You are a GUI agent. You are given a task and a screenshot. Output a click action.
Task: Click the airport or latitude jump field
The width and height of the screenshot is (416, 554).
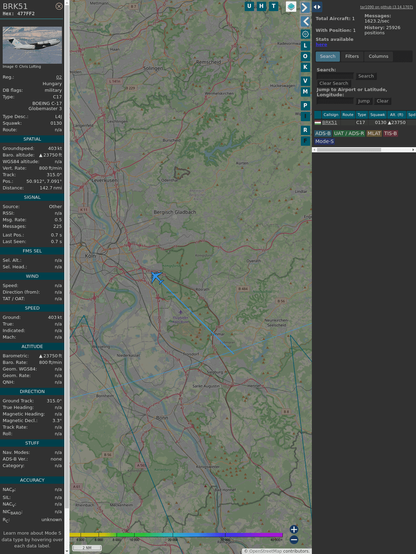tap(335, 101)
